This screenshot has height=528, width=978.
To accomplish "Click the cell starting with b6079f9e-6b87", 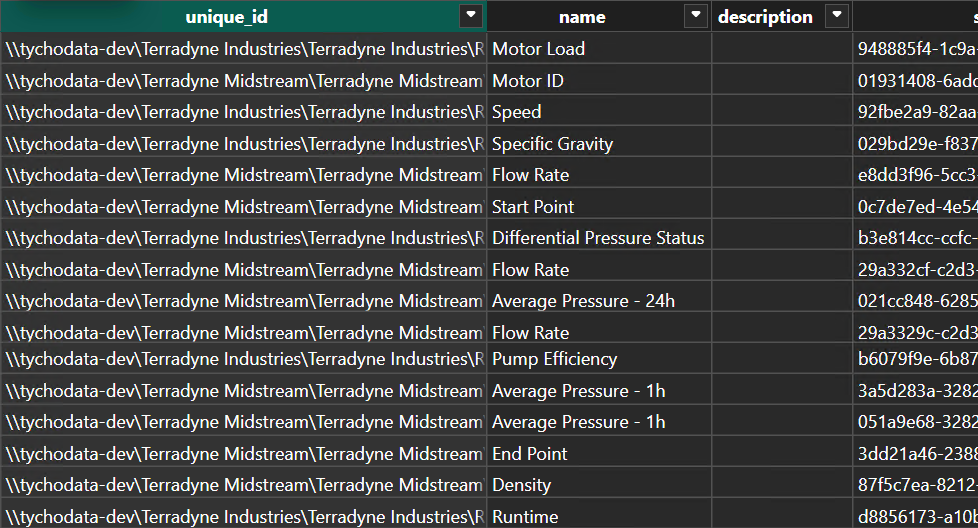I will click(916, 358).
